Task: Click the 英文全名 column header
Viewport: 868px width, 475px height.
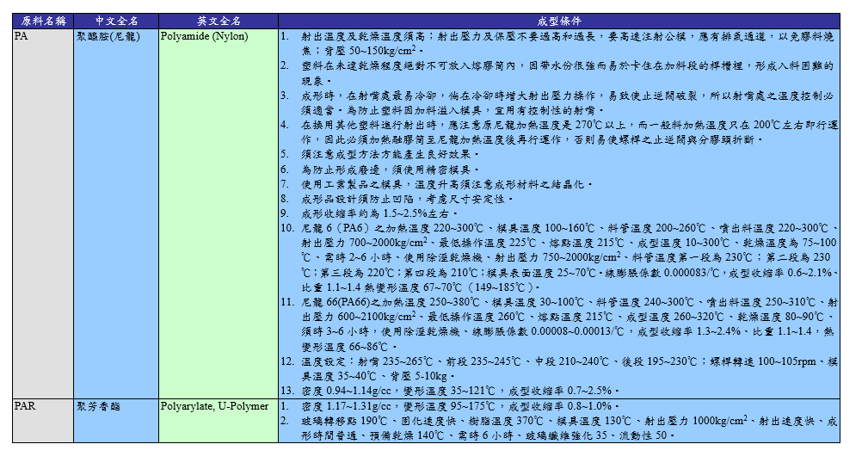Action: point(218,20)
